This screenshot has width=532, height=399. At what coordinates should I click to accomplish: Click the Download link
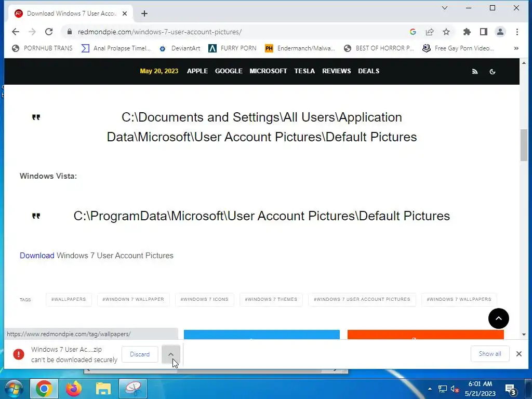37,256
